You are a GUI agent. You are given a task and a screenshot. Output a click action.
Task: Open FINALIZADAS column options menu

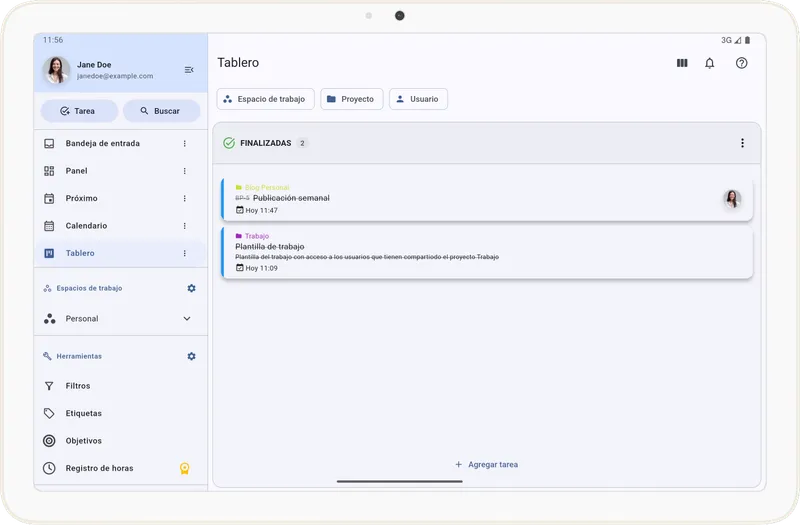742,143
